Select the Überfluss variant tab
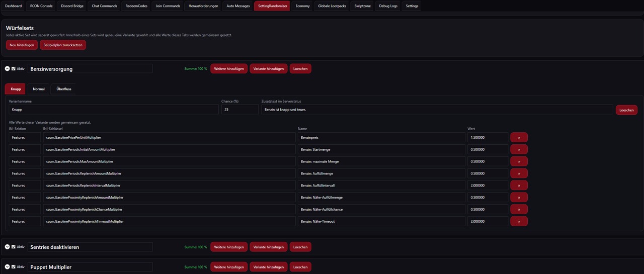 (x=64, y=89)
